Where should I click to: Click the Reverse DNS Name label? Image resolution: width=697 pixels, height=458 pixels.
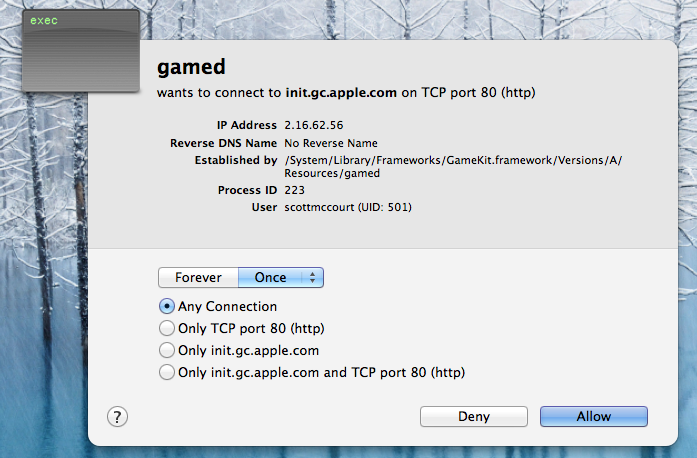pyautogui.click(x=224, y=143)
